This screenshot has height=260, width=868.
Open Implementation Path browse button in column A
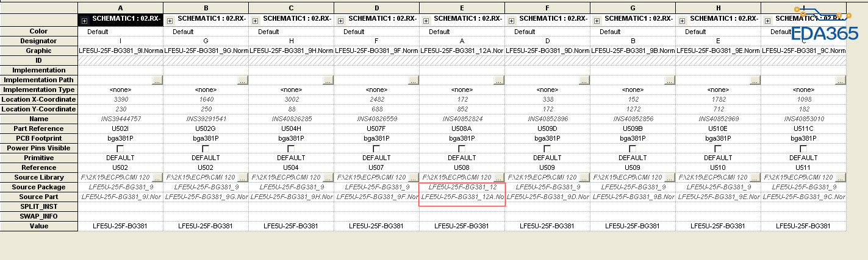(x=157, y=80)
